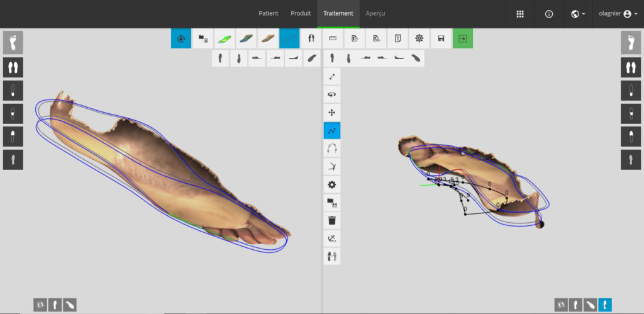Expand the olagnier user account menu

(618, 14)
